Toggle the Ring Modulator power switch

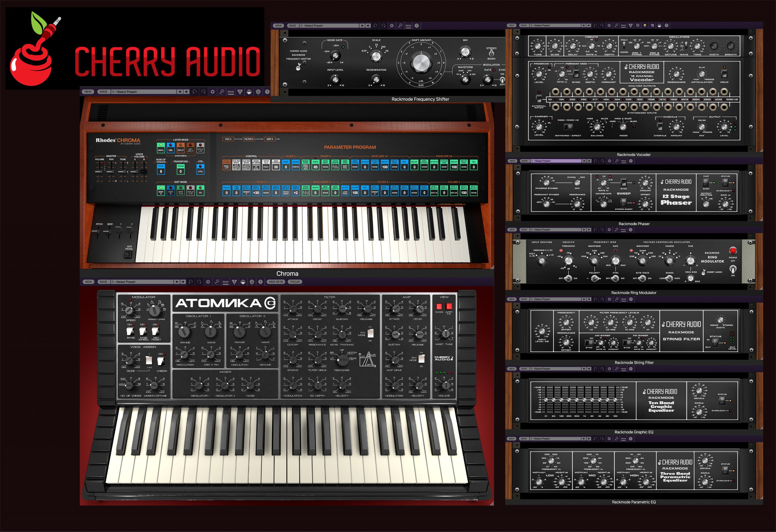(x=733, y=269)
